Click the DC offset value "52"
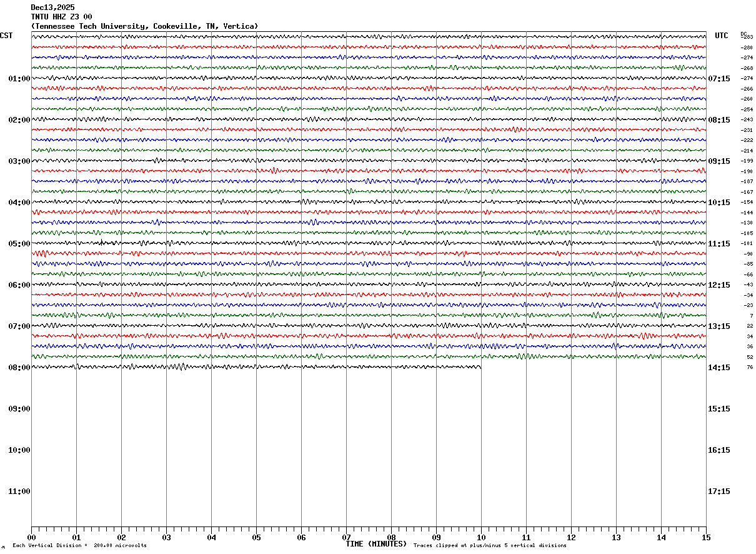 [x=750, y=357]
